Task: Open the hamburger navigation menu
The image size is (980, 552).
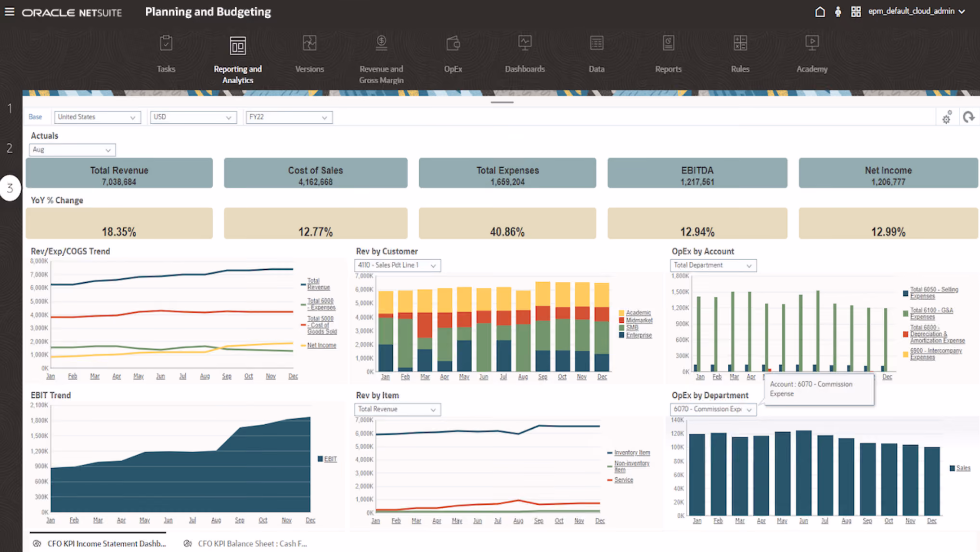Action: pos(9,12)
